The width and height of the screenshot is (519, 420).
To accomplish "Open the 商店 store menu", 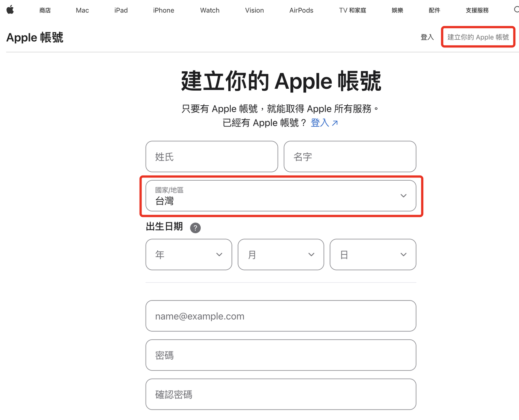I will tap(45, 10).
